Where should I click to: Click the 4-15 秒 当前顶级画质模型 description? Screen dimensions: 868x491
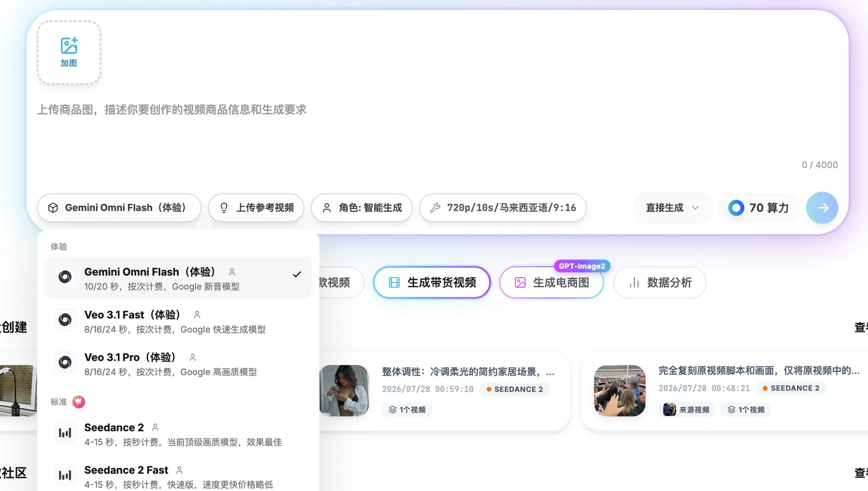click(x=183, y=442)
